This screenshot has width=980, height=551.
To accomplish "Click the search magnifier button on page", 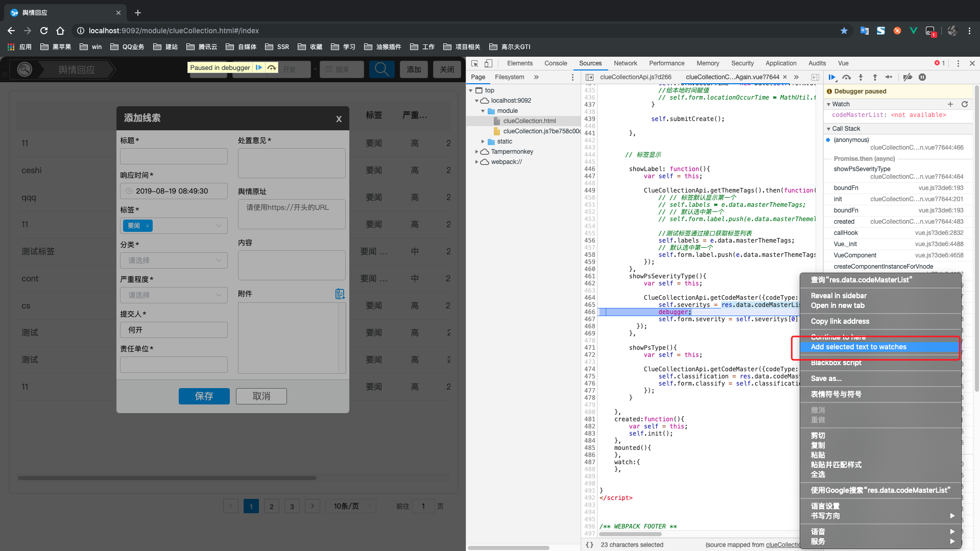I will tap(382, 69).
